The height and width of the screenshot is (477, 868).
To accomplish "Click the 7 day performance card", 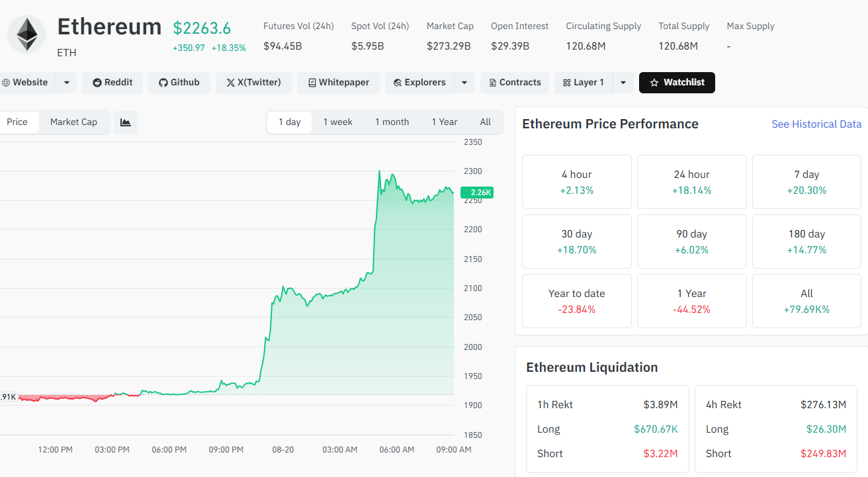I will pos(807,182).
